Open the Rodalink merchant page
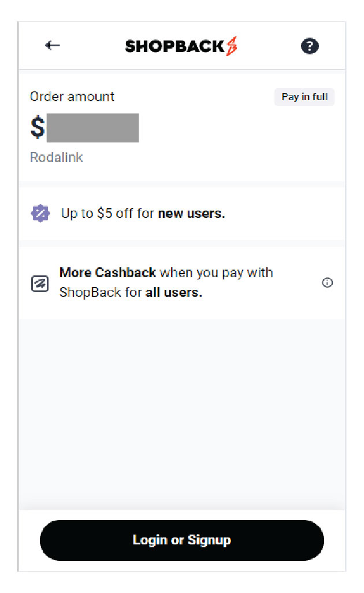The image size is (364, 593). pos(56,157)
